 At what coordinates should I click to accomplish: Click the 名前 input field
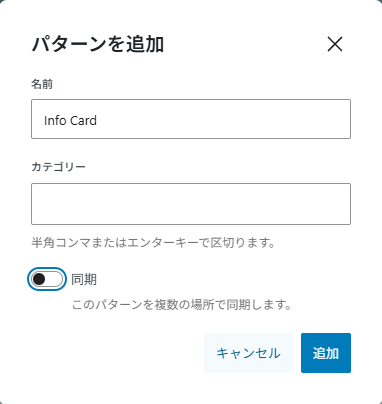point(191,119)
